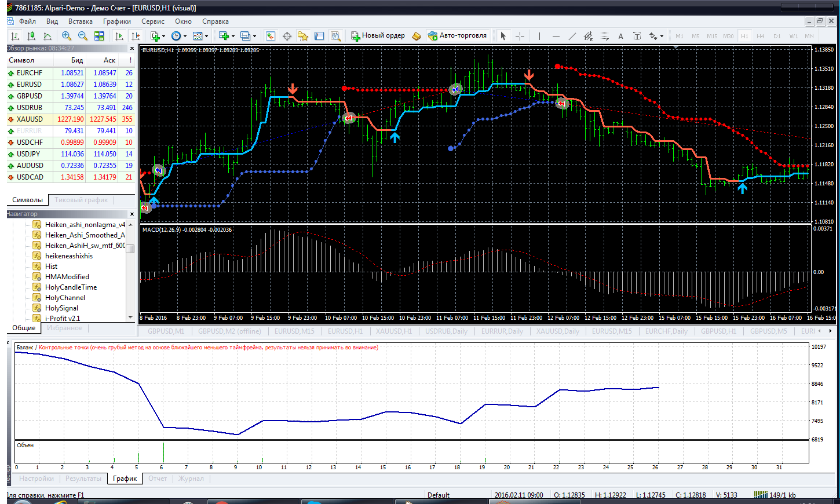Draw a horizontal line on chart

(x=556, y=36)
